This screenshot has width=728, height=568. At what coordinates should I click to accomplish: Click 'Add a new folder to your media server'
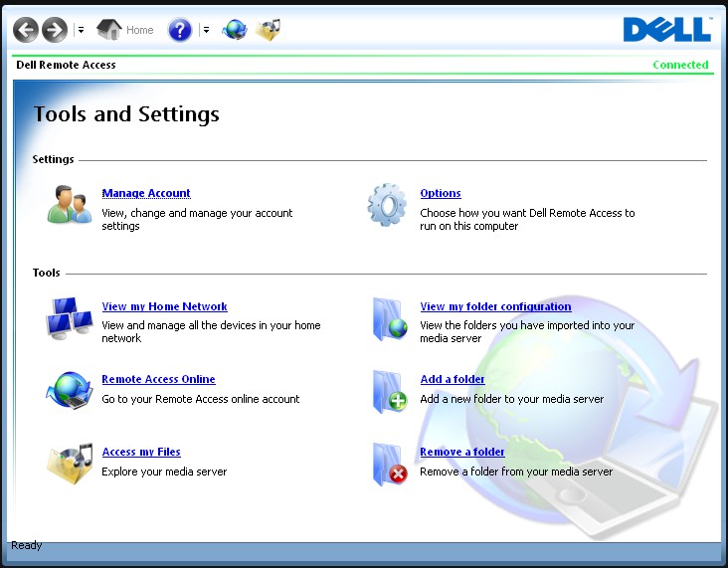[x=511, y=399]
